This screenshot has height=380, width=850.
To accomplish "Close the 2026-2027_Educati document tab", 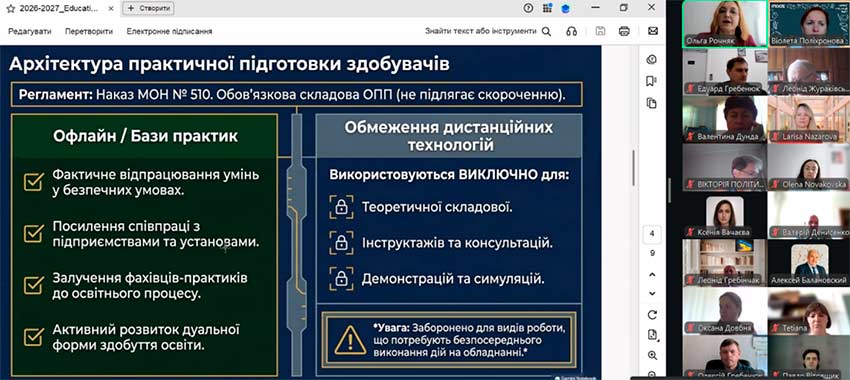I will 111,8.
